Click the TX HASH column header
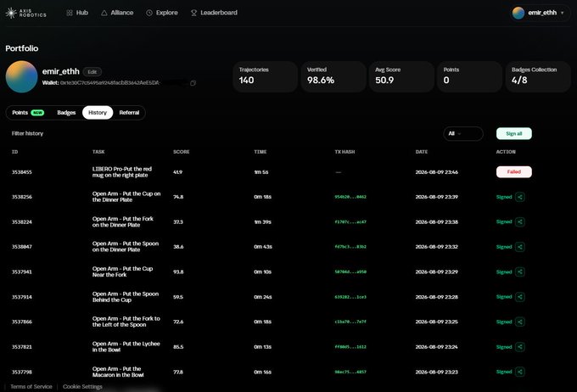 [345, 152]
